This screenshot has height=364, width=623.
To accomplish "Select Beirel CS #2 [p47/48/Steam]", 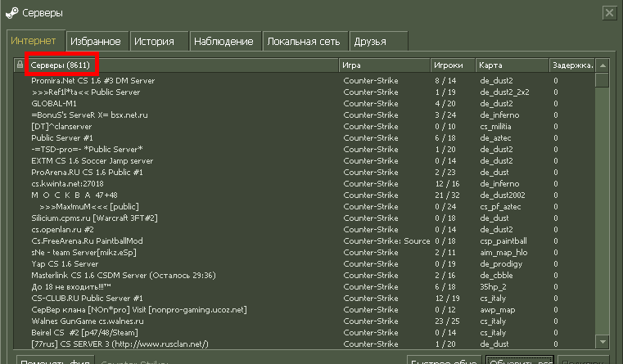I will 305,333.
